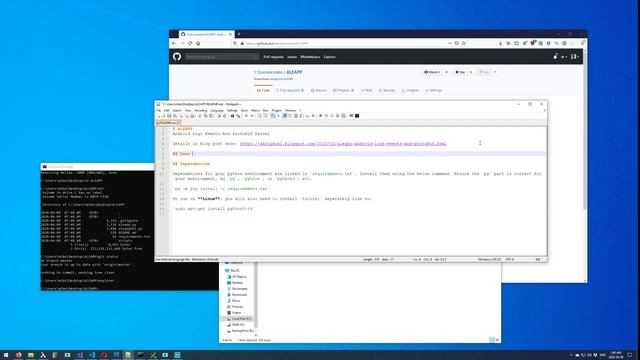Click the GitHub notifications bell
Screen dimensions: 640x360
pyautogui.click(x=555, y=57)
